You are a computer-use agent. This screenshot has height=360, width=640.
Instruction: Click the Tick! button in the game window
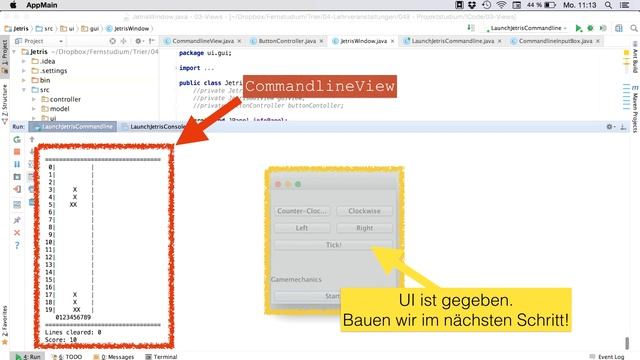[333, 245]
